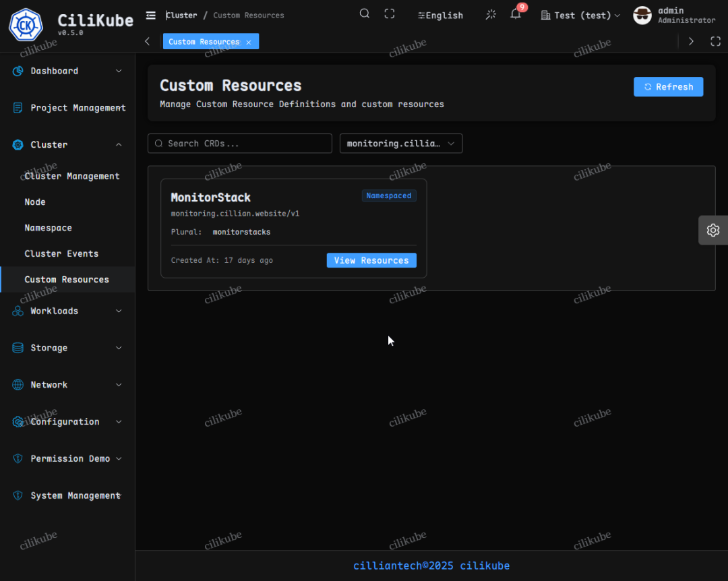Collapse the sidebar with the hamburger icon

point(150,15)
